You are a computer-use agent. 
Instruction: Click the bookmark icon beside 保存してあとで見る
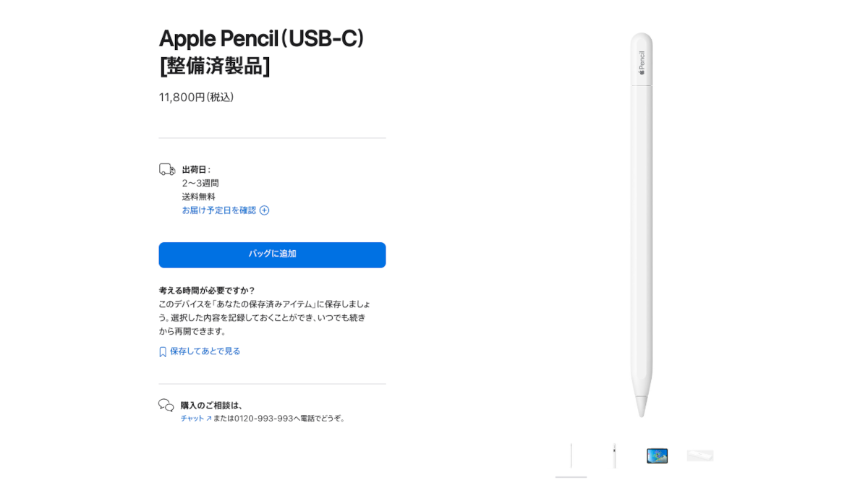pos(162,351)
